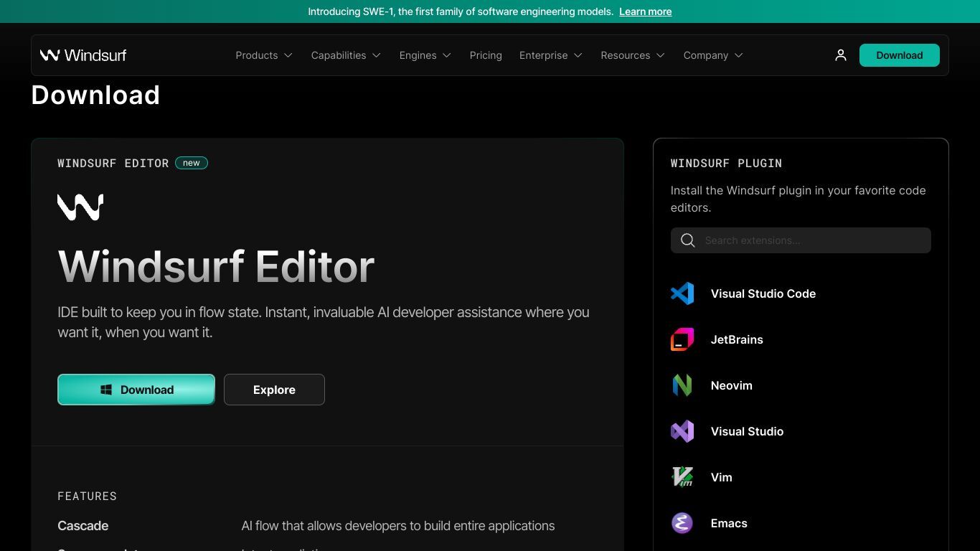The image size is (980, 551).
Task: Expand the Resources menu chevron
Action: (661, 55)
